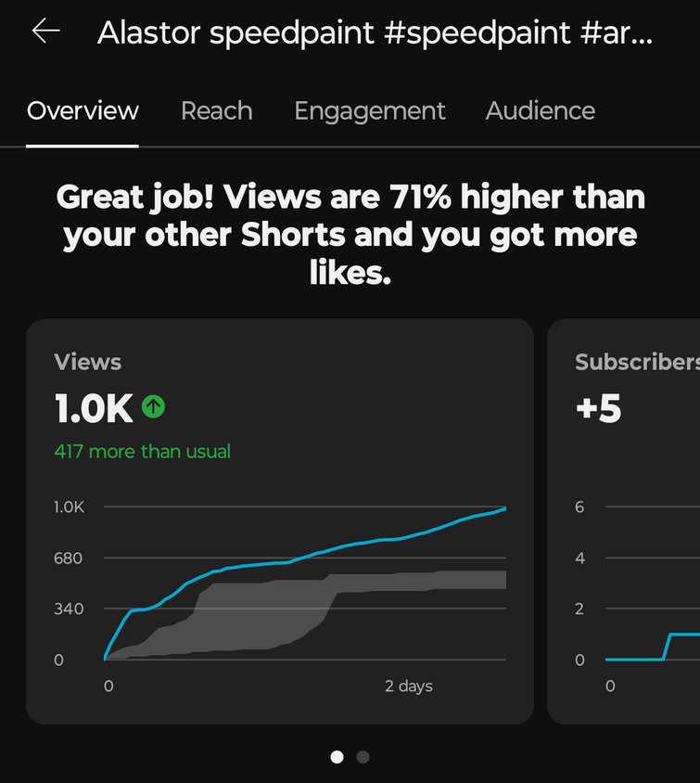Go to the Audience tab

pos(541,110)
